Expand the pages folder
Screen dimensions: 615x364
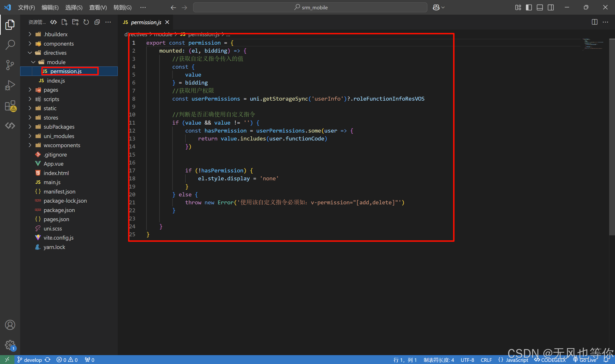(69, 90)
